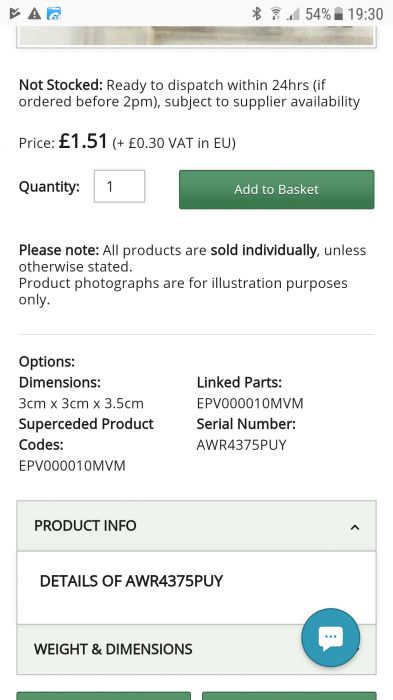Click the product image at top

[196, 36]
